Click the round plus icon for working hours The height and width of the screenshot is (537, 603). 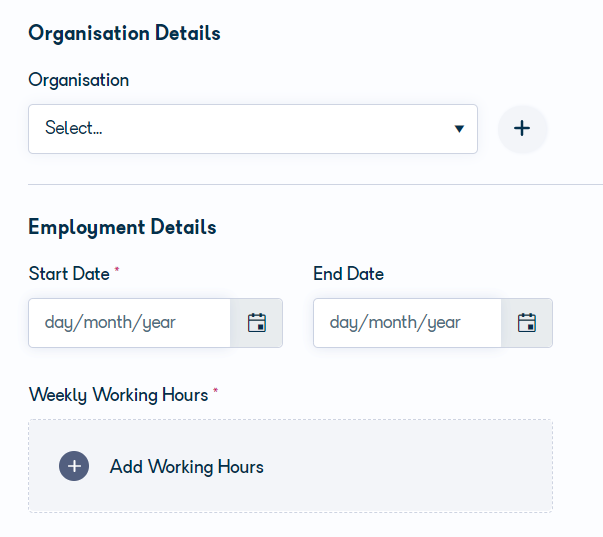coord(74,466)
